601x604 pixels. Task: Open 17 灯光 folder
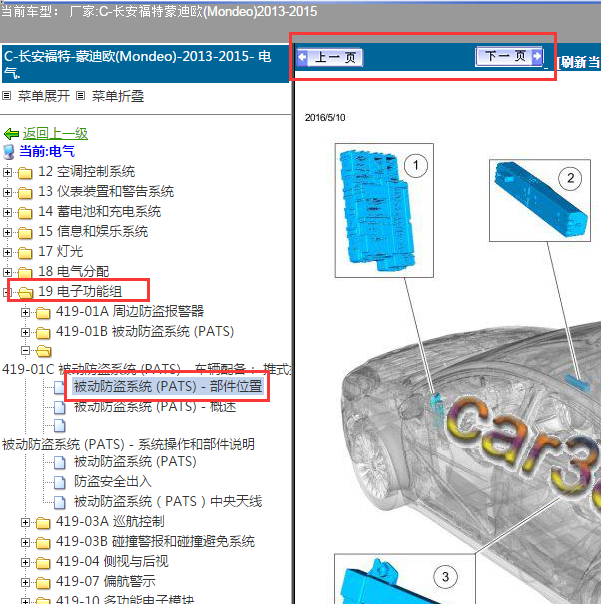pos(60,252)
